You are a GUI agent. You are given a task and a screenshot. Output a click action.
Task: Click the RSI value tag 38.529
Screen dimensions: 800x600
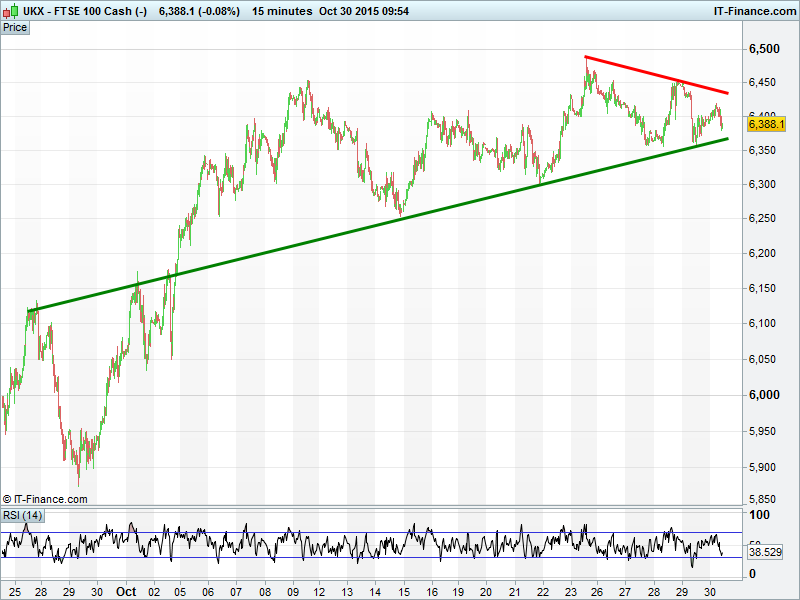pos(764,552)
